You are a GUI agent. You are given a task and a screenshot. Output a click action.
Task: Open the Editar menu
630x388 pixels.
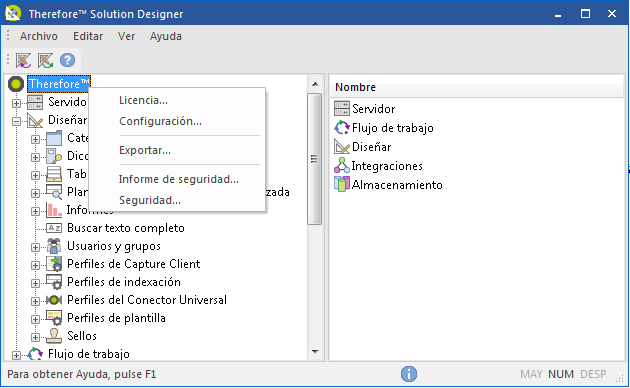(x=88, y=36)
